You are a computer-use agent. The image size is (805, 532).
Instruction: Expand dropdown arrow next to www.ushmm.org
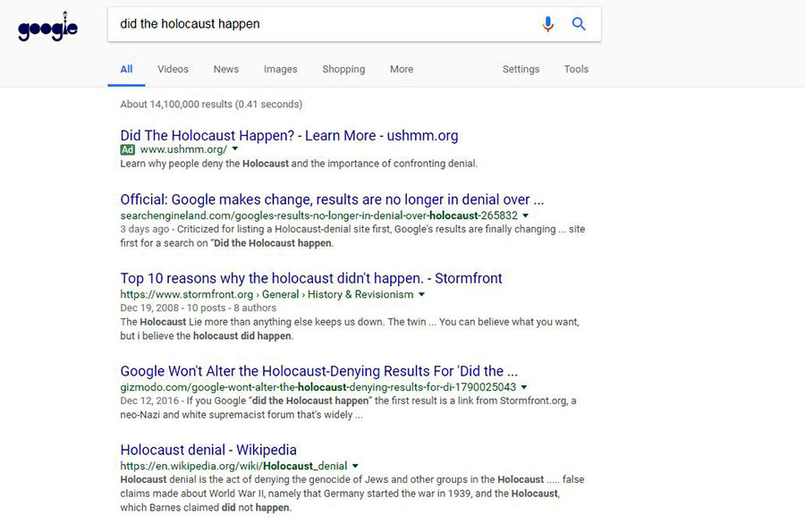click(x=235, y=148)
